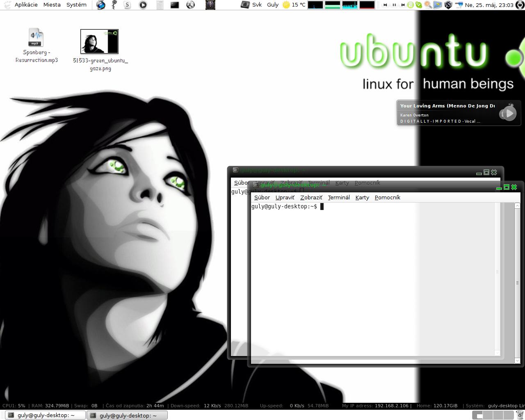Viewport: 525px width, 420px height.
Task: Open Zobraziť menu in front terminal
Action: [311, 197]
